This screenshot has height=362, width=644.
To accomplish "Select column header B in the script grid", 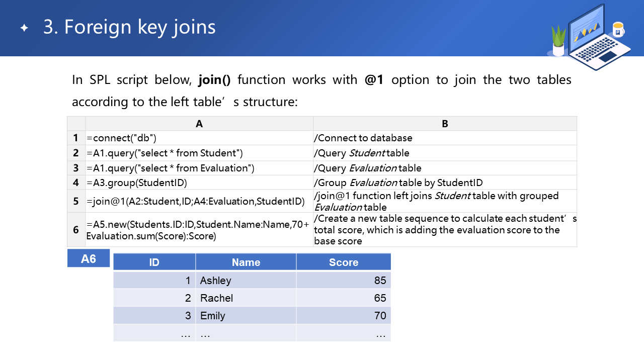I will 445,124.
